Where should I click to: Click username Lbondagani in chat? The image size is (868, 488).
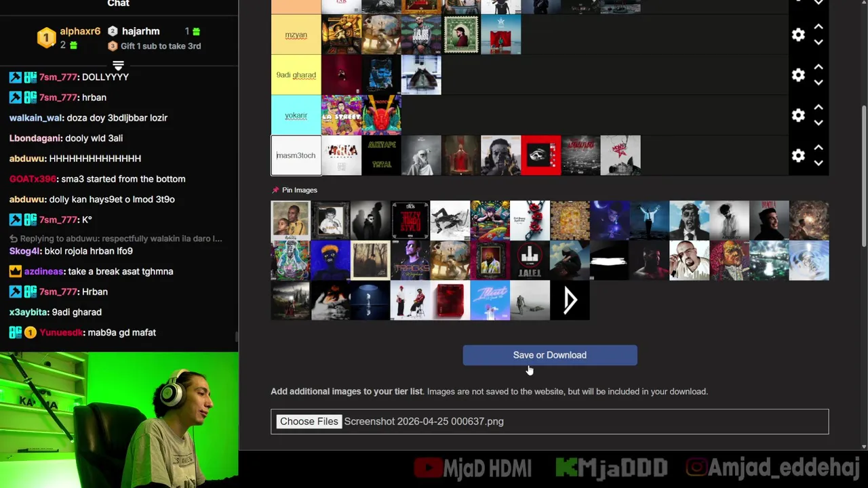point(36,138)
